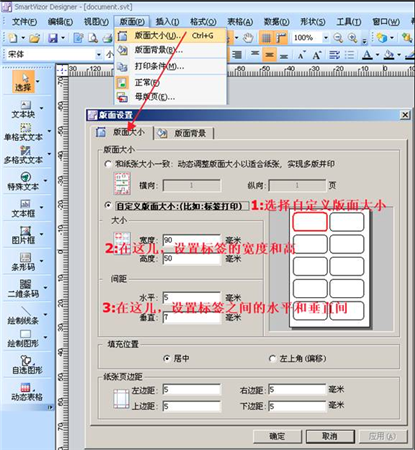Expand the fill color dropdown arrow
This screenshot has width=415, height=450.
(x=399, y=55)
